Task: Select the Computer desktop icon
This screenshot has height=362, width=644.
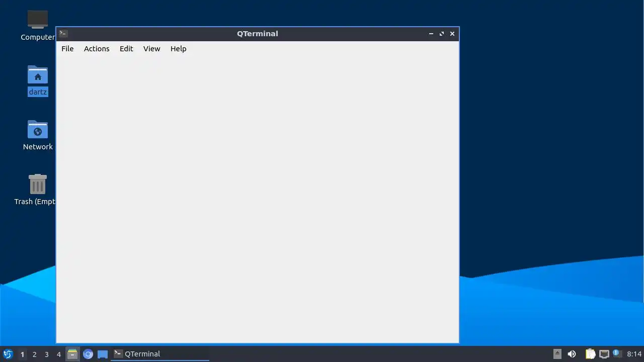Action: (38, 26)
